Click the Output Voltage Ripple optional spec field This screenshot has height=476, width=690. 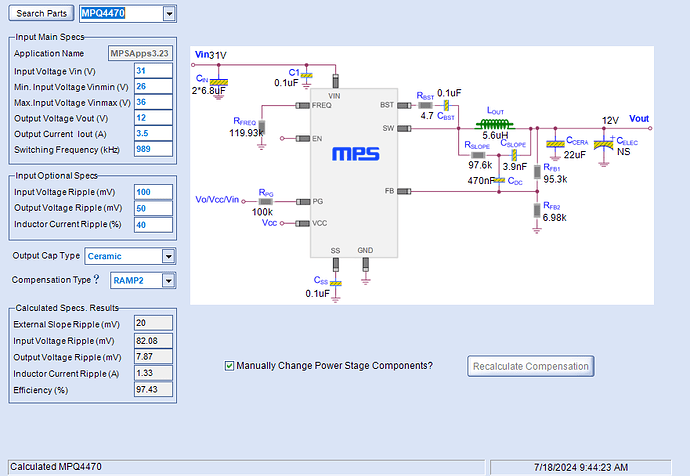click(153, 209)
